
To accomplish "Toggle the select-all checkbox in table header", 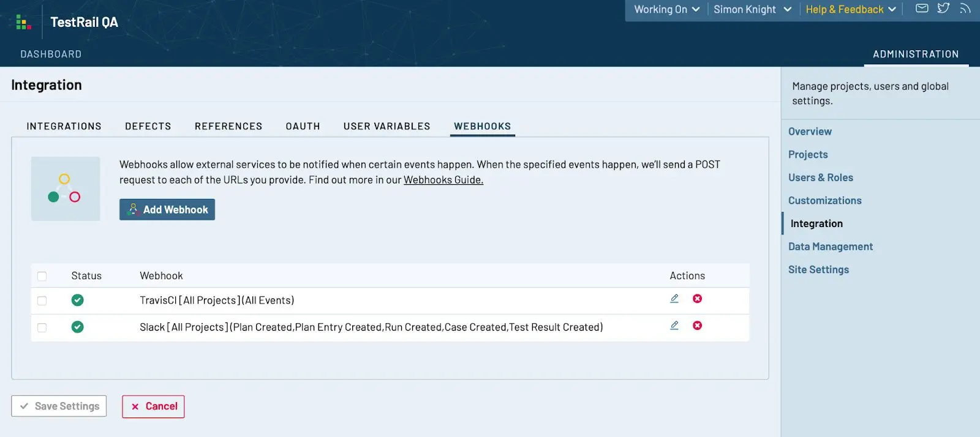I will tap(42, 276).
